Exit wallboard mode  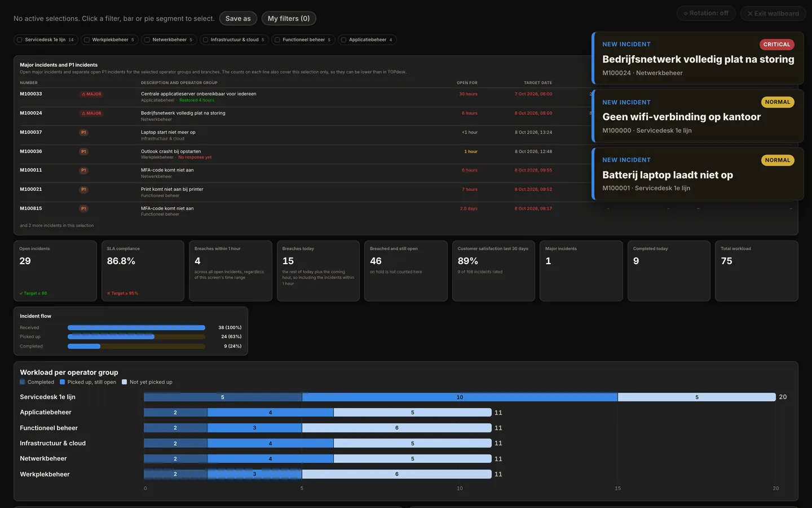pyautogui.click(x=773, y=13)
